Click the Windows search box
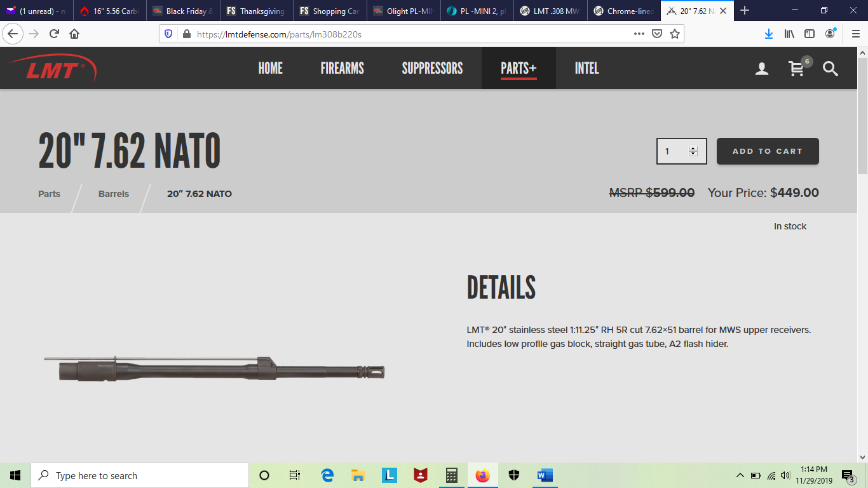868x488 pixels. [x=140, y=475]
